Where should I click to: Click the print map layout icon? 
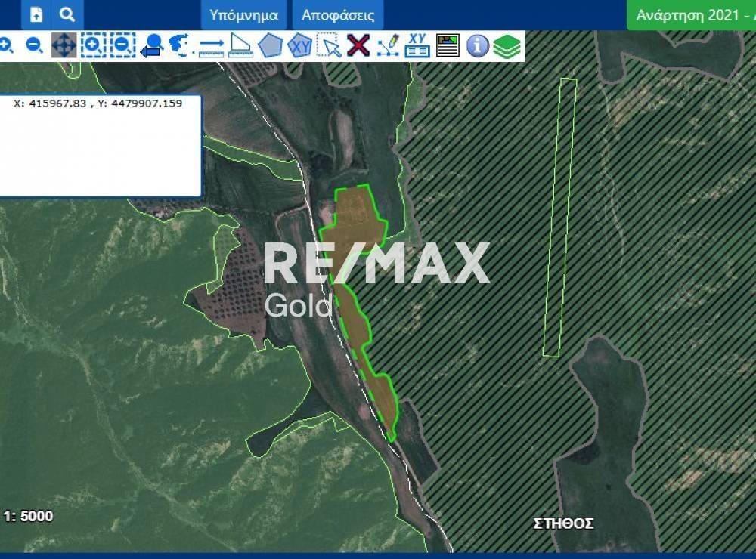(448, 45)
